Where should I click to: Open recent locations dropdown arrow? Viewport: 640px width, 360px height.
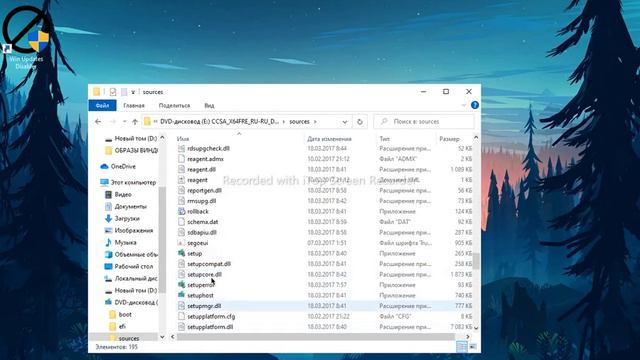[x=124, y=122]
